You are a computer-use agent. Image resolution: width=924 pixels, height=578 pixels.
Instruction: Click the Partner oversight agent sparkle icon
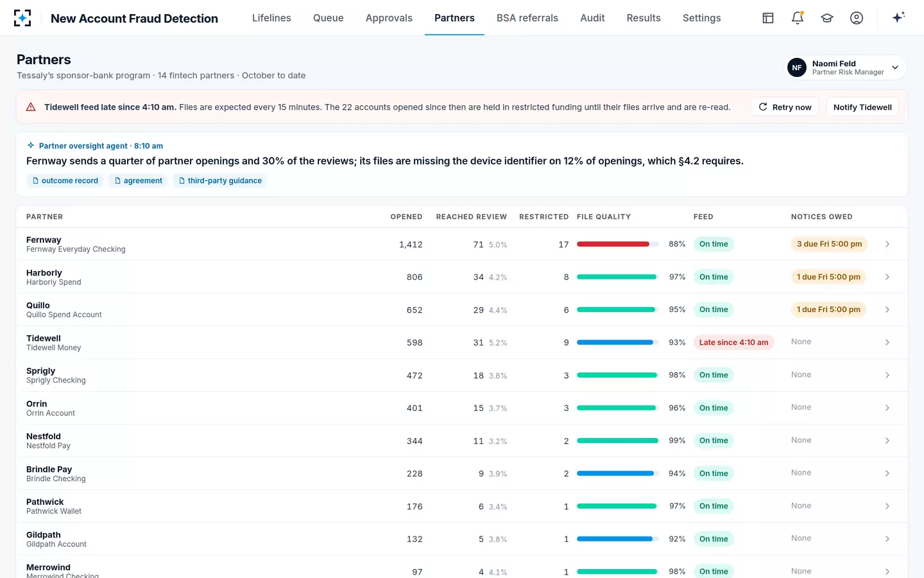[x=31, y=146]
